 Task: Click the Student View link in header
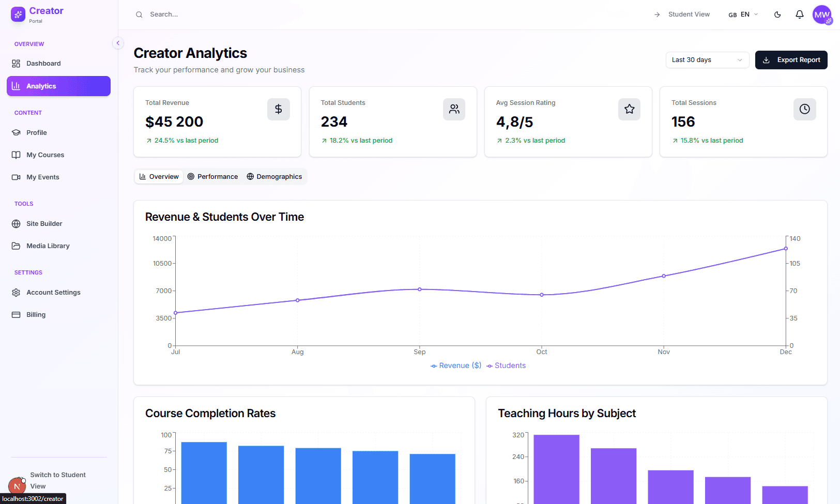tap(682, 14)
